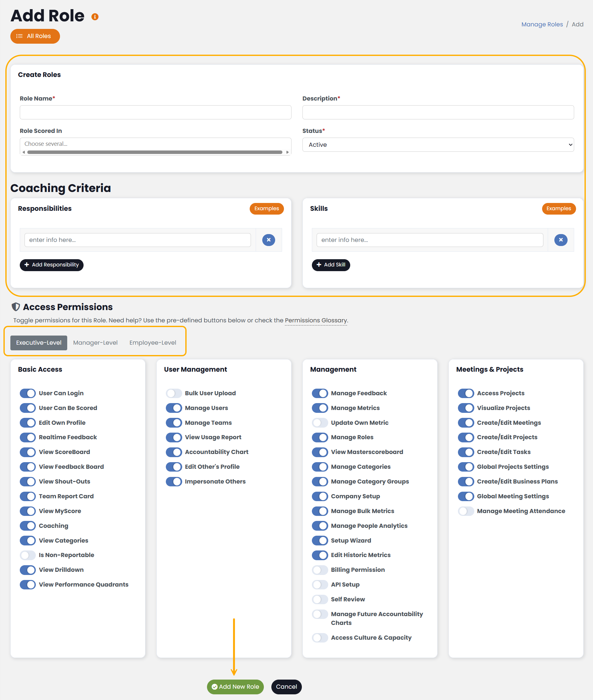Viewport: 593px width, 700px height.
Task: Open the Role Scored In multi-select
Action: tap(155, 144)
